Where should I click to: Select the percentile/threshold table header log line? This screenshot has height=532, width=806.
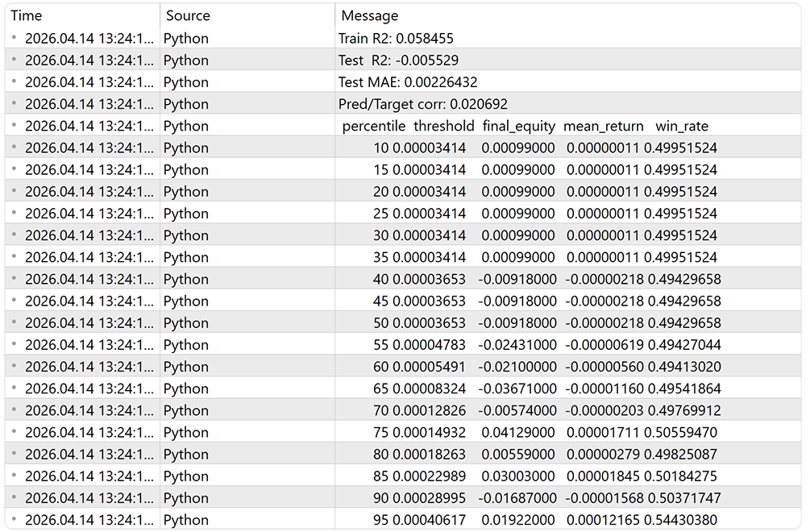click(525, 126)
